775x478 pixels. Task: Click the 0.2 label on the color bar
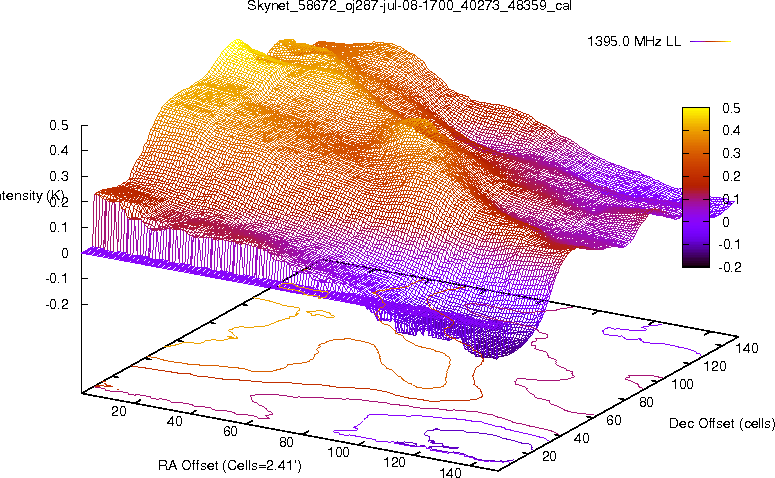click(731, 176)
